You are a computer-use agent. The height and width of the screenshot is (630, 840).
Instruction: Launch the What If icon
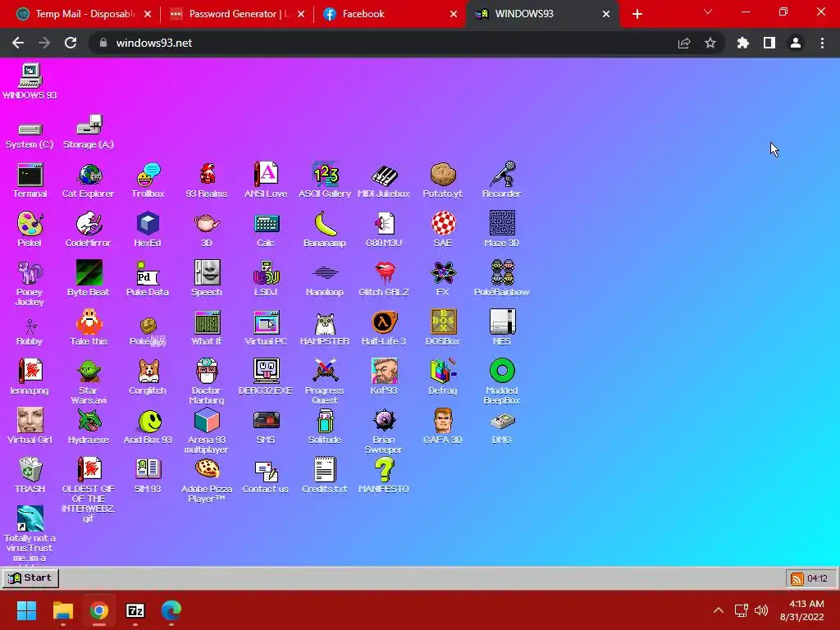[207, 328]
